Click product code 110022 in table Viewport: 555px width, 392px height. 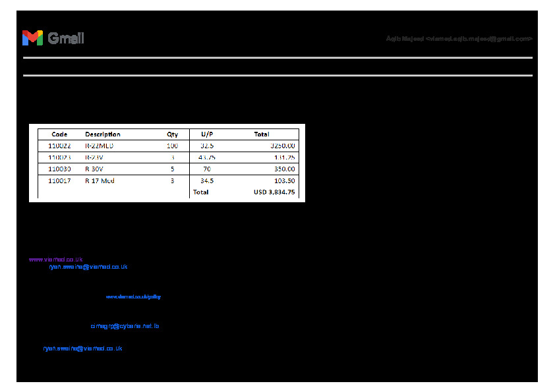coord(59,146)
